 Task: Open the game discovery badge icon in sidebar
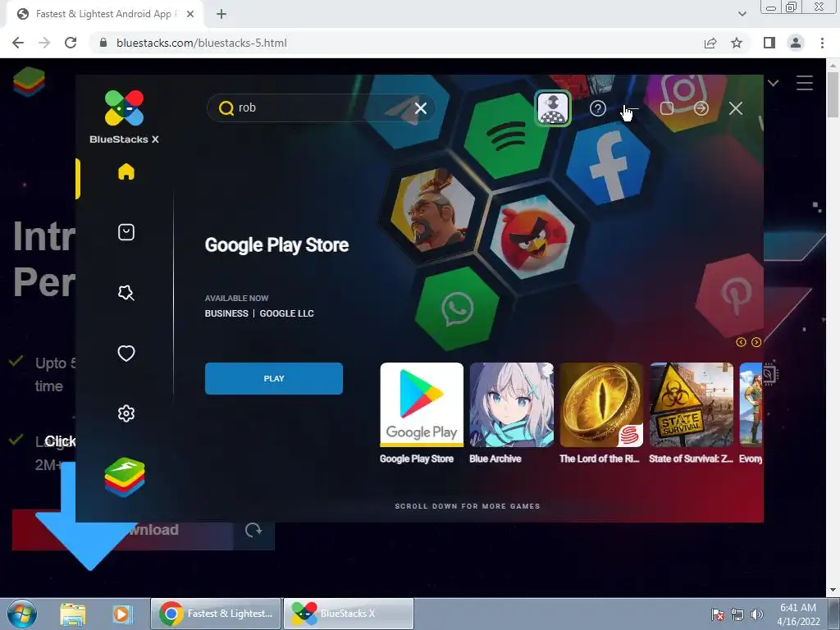point(126,293)
